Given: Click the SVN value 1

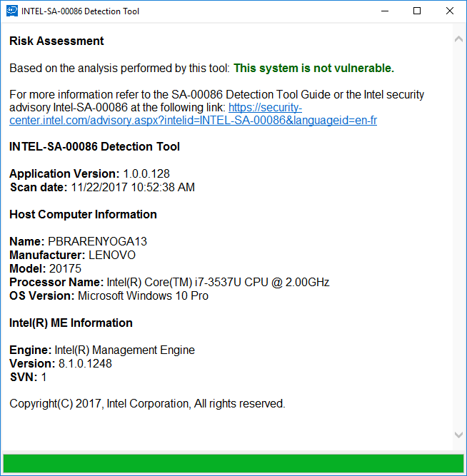Looking at the screenshot, I should (x=44, y=377).
